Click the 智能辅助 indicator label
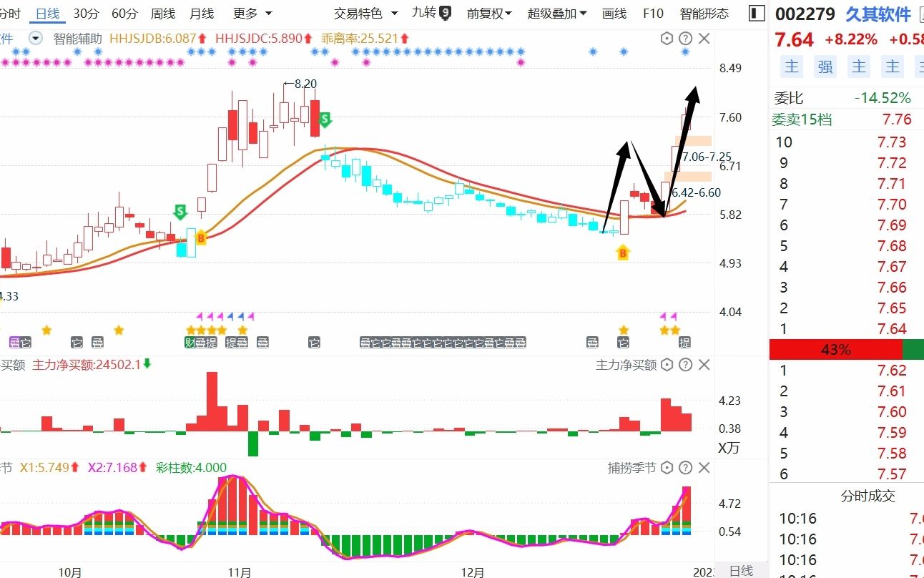This screenshot has width=924, height=578. 78,39
